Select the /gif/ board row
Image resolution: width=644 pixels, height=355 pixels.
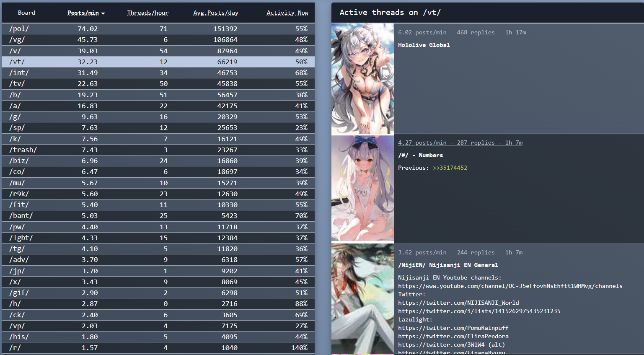(x=158, y=293)
